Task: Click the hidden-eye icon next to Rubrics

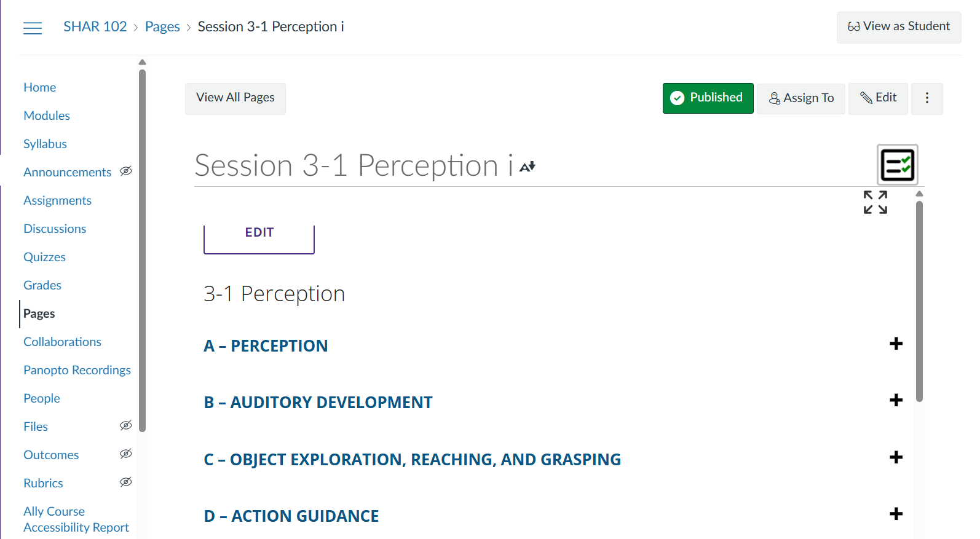Action: tap(126, 482)
